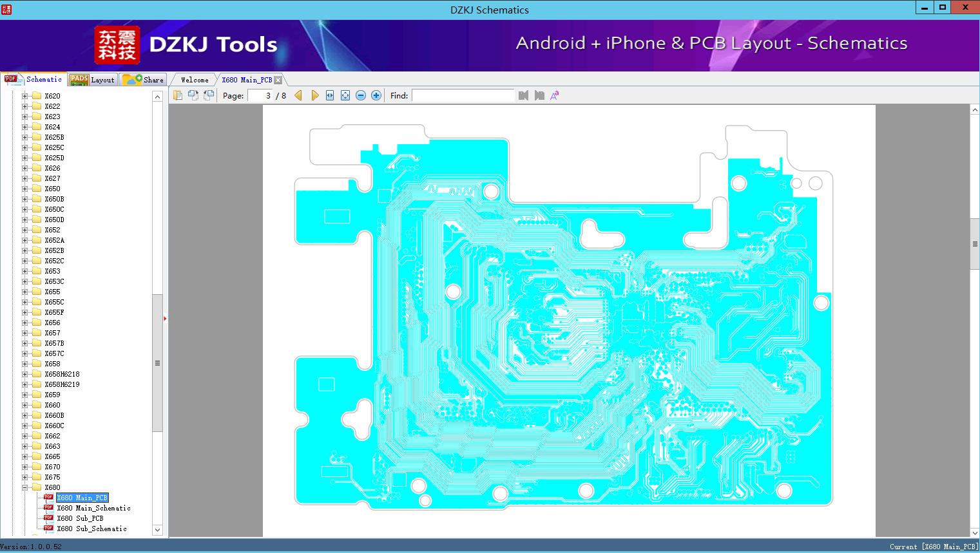Close the X680 Main_PCB tab
980x553 pixels.
(278, 80)
